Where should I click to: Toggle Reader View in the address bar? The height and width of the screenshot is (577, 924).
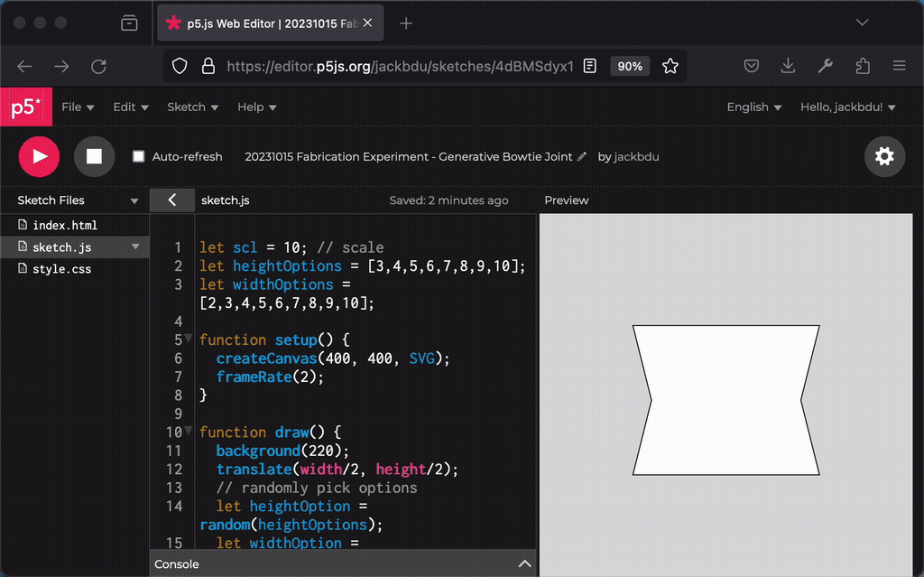tap(589, 66)
